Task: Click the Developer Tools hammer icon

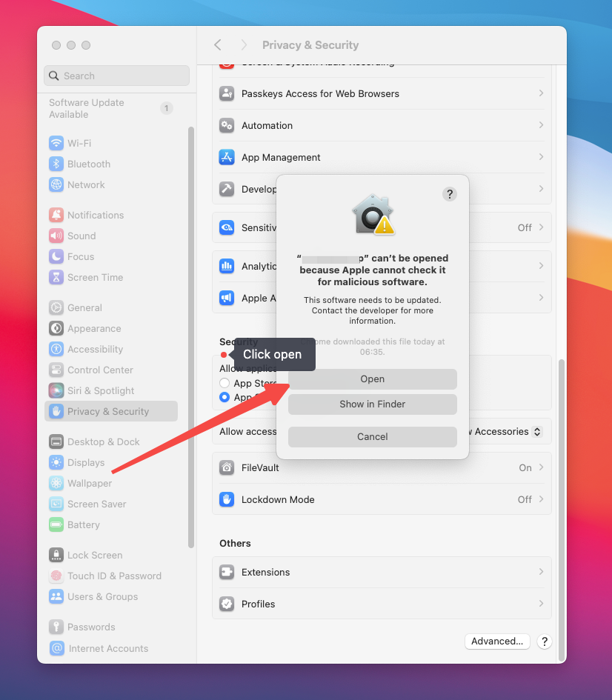Action: (x=227, y=189)
